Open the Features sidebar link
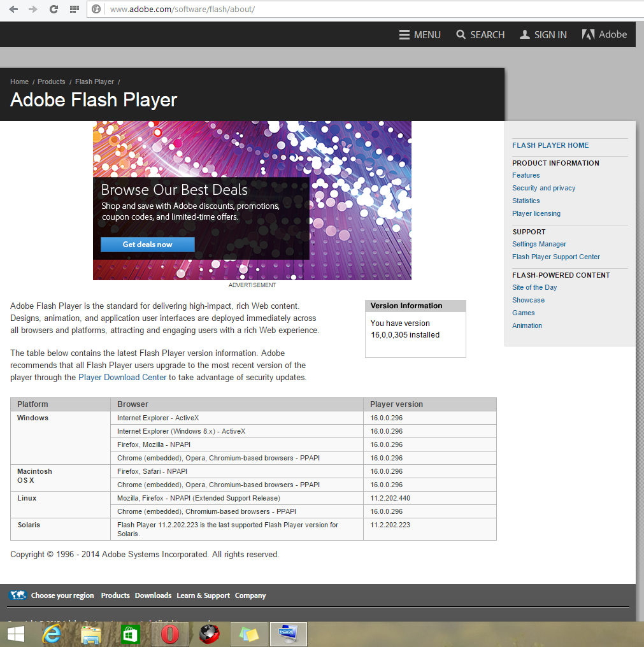Image resolution: width=644 pixels, height=647 pixels. (x=526, y=175)
